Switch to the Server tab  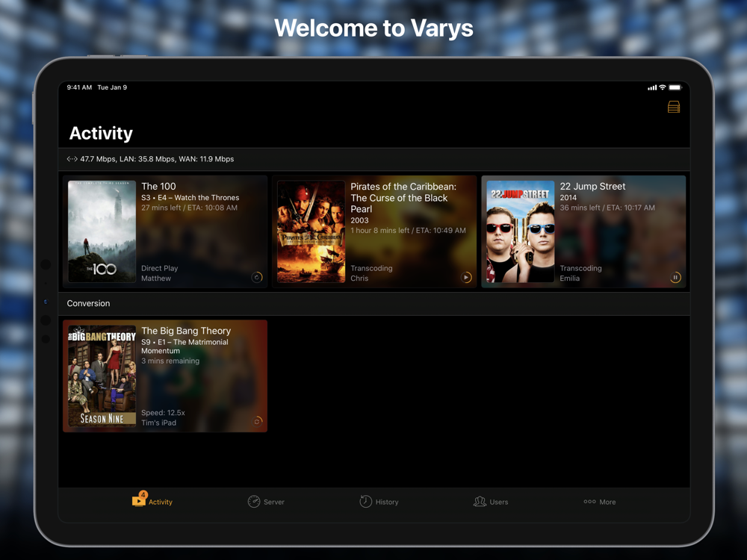[266, 502]
